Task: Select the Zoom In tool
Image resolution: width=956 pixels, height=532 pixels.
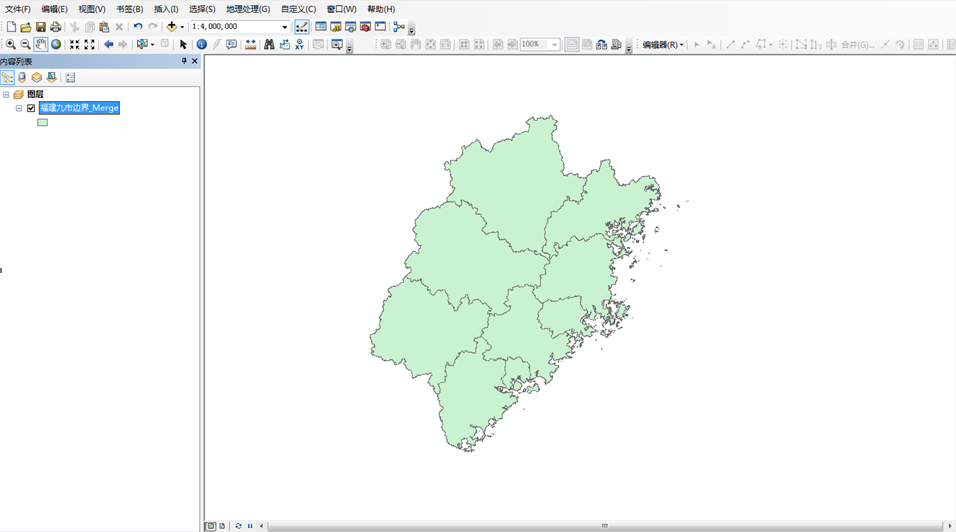Action: (10, 44)
